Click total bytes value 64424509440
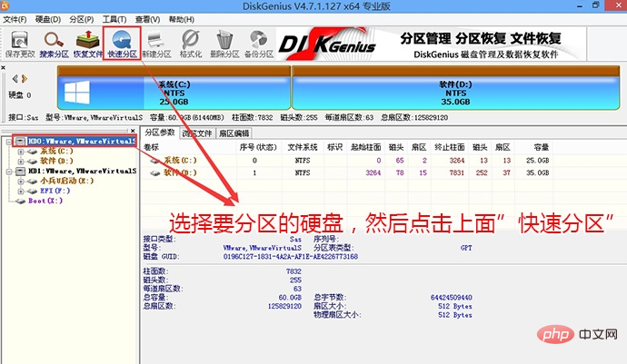627x364 pixels. 451,297
